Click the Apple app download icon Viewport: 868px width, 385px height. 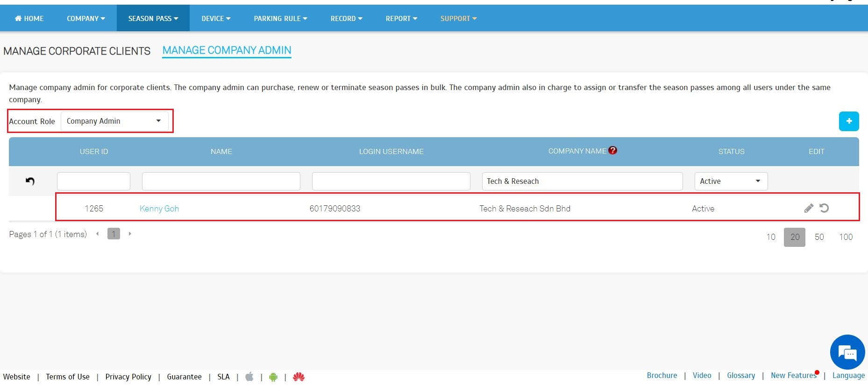tap(249, 377)
